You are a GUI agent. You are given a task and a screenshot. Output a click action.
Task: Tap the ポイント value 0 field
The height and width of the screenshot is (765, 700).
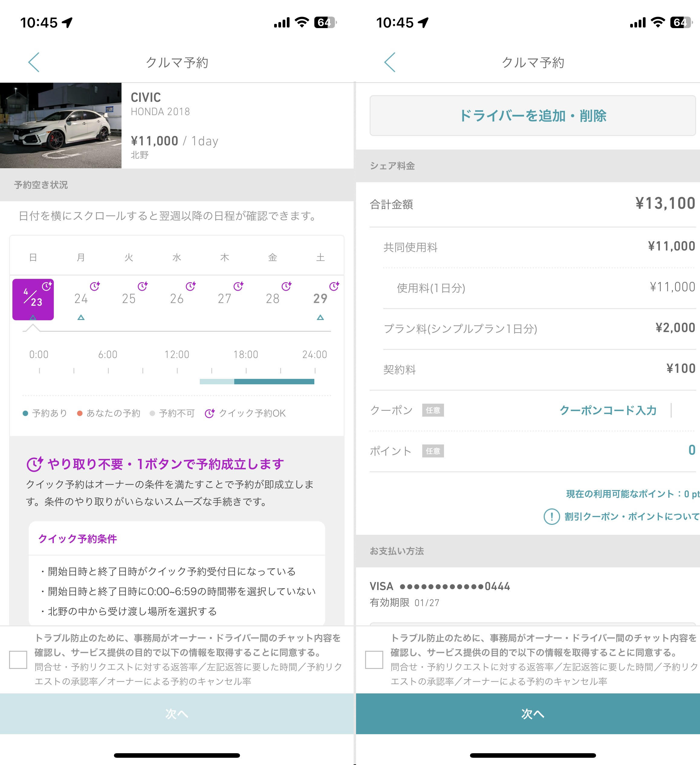coord(692,450)
